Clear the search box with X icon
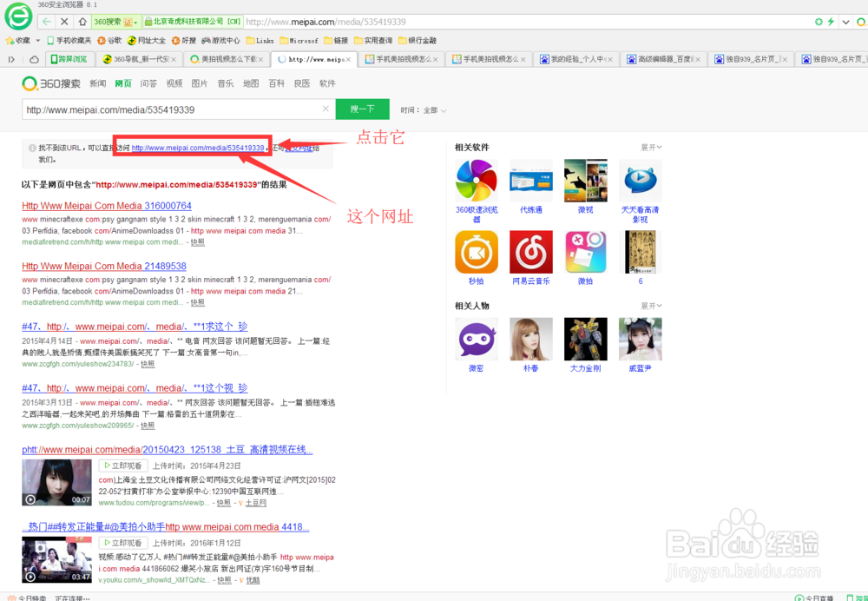This screenshot has width=868, height=601. [x=325, y=109]
